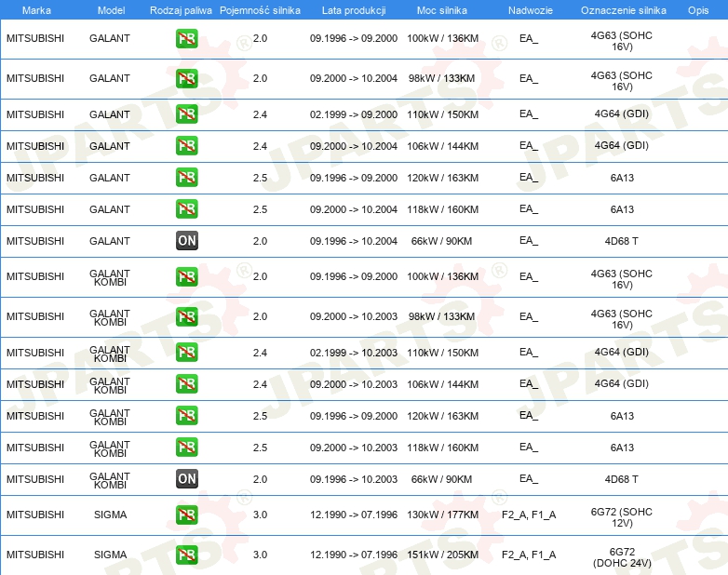This screenshot has width=728, height=575.
Task: Click the Marka column header
Action: pyautogui.click(x=36, y=10)
